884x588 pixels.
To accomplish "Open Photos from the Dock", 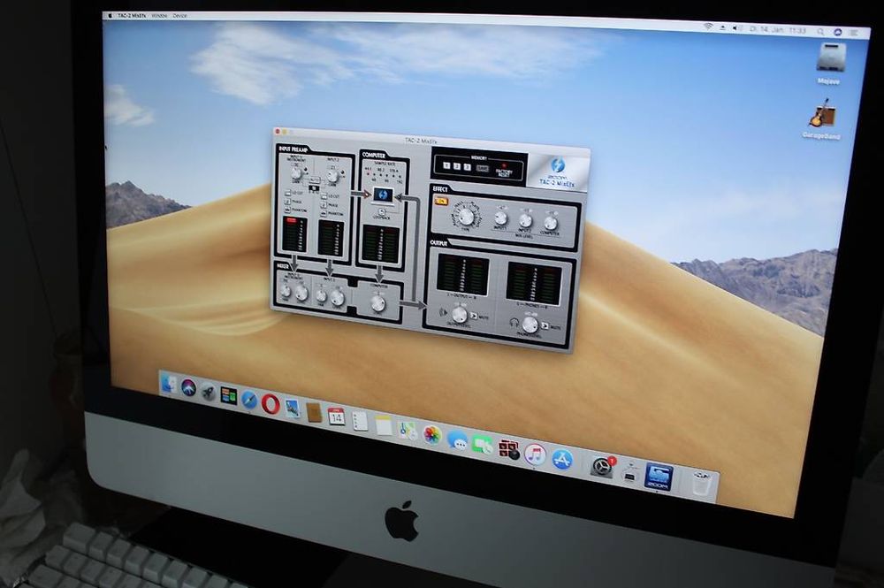I will (432, 435).
